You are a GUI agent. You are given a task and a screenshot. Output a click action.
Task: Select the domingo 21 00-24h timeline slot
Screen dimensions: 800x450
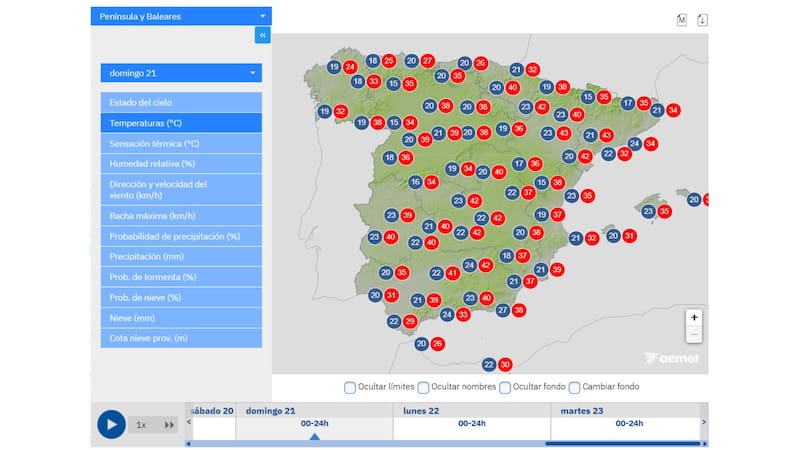314,423
